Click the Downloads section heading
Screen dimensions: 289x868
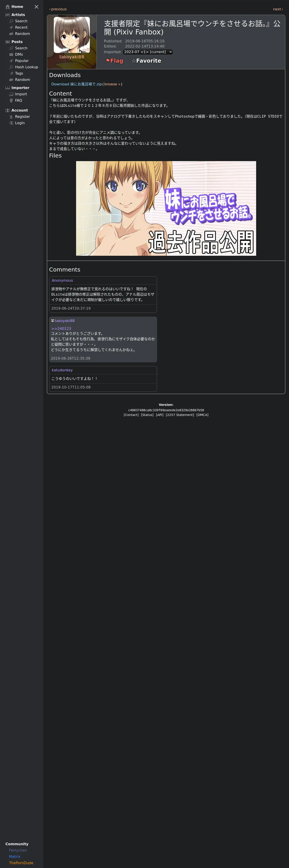pyautogui.click(x=65, y=75)
